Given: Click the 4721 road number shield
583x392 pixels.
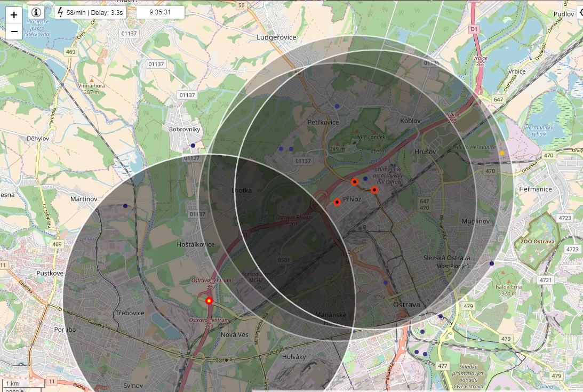Looking at the screenshot, I should [x=546, y=280].
